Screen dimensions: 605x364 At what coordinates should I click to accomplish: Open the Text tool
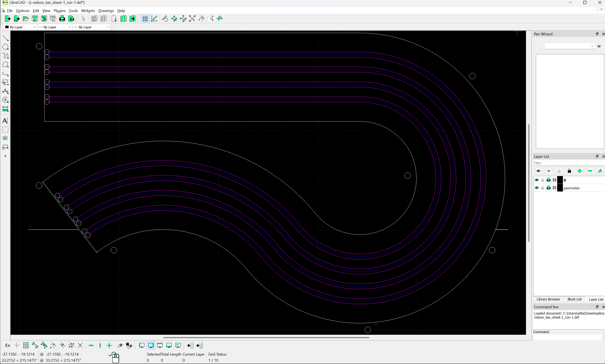5,121
